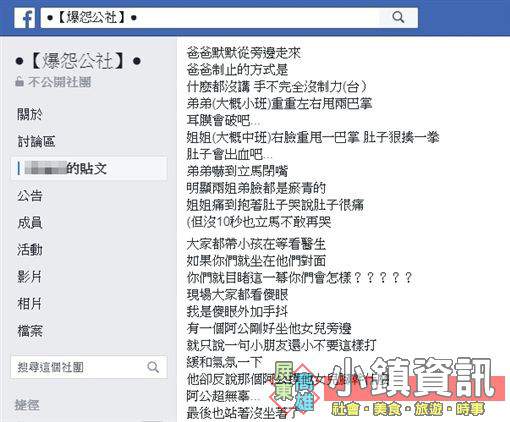Go to the 成員 list
The image size is (510, 422).
tap(30, 223)
